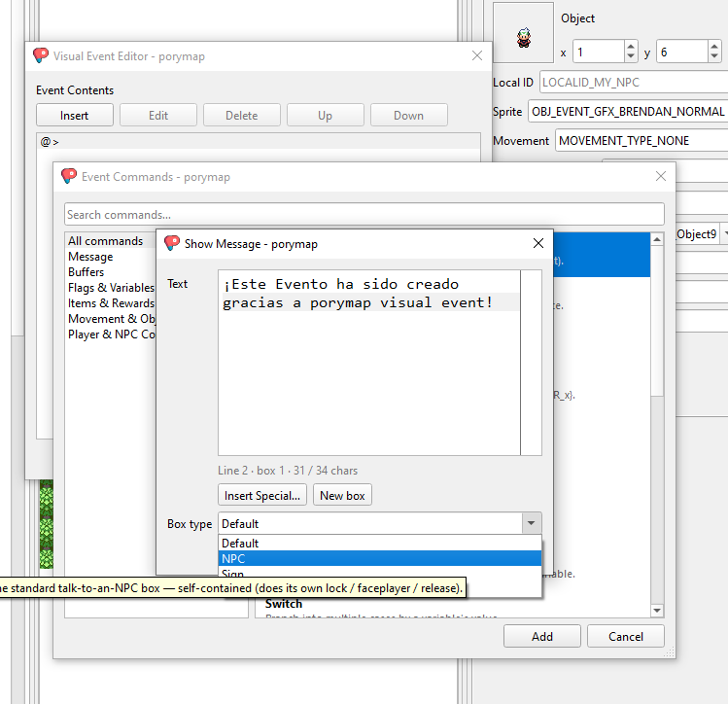Viewport: 728px width, 704px height.
Task: Click the line and char count status text
Action: pos(288,471)
